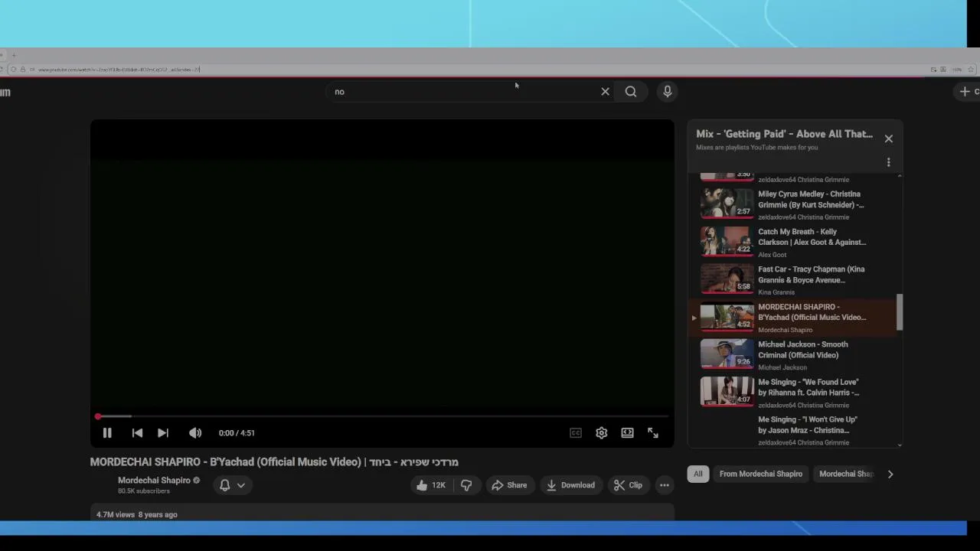Open the Catch My Breath thumbnail
The image size is (980, 551).
727,240
